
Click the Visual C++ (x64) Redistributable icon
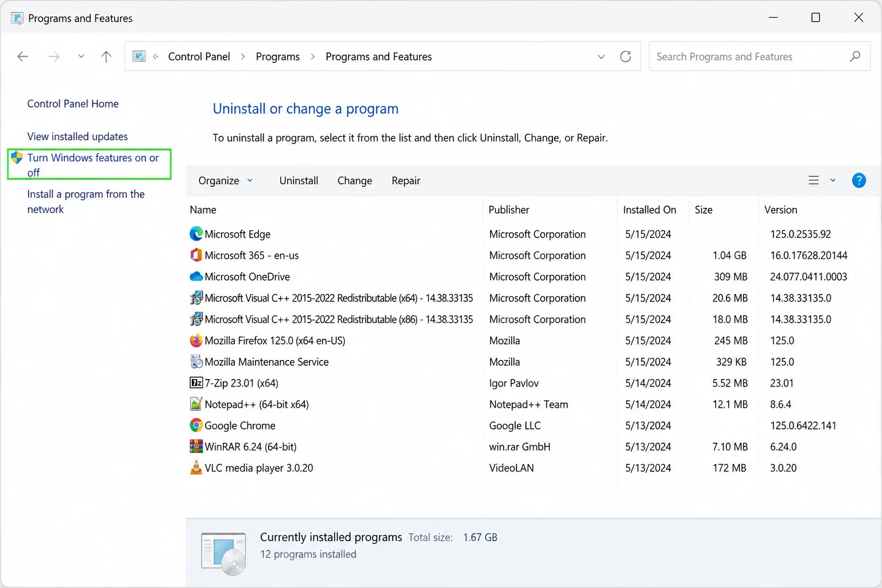coord(196,297)
